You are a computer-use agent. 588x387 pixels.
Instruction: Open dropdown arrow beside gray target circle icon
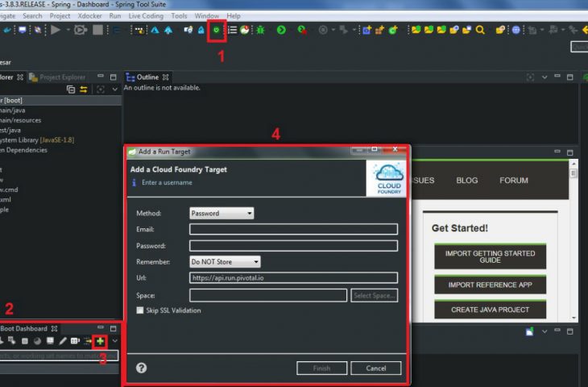point(333,30)
